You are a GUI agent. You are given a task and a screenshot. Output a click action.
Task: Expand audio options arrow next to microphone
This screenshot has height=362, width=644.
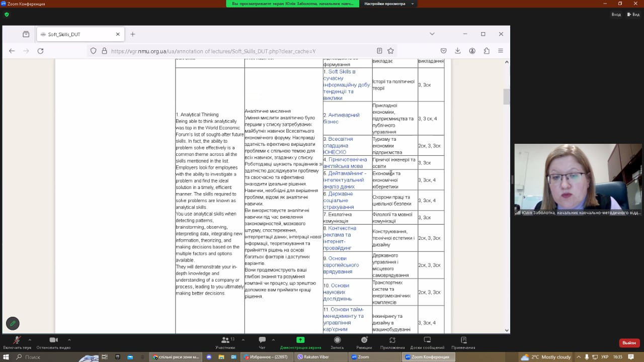(30, 339)
